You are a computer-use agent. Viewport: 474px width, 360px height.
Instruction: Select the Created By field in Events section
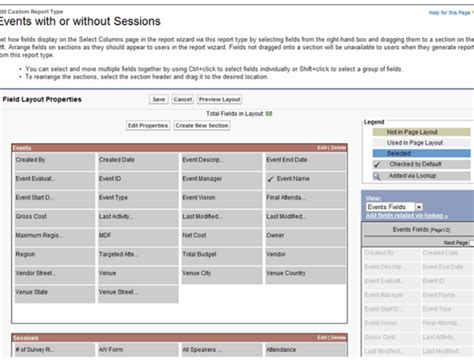pos(55,161)
